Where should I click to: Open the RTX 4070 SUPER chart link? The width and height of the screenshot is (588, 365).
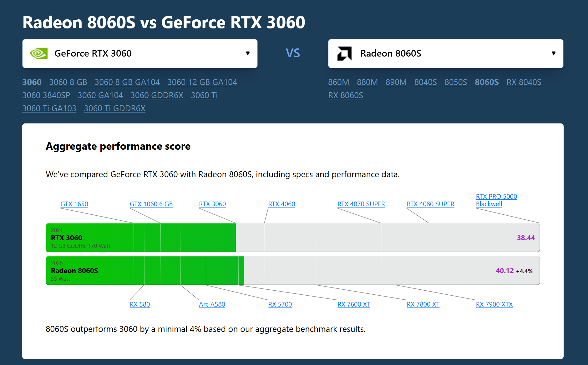coord(361,204)
